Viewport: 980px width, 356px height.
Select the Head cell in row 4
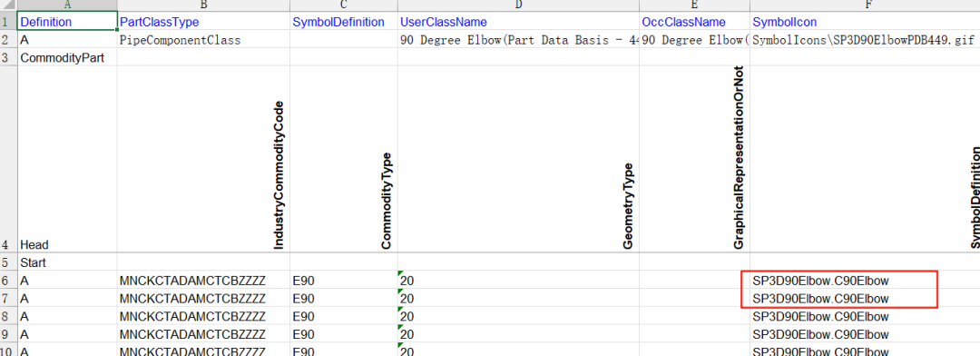[x=67, y=159]
